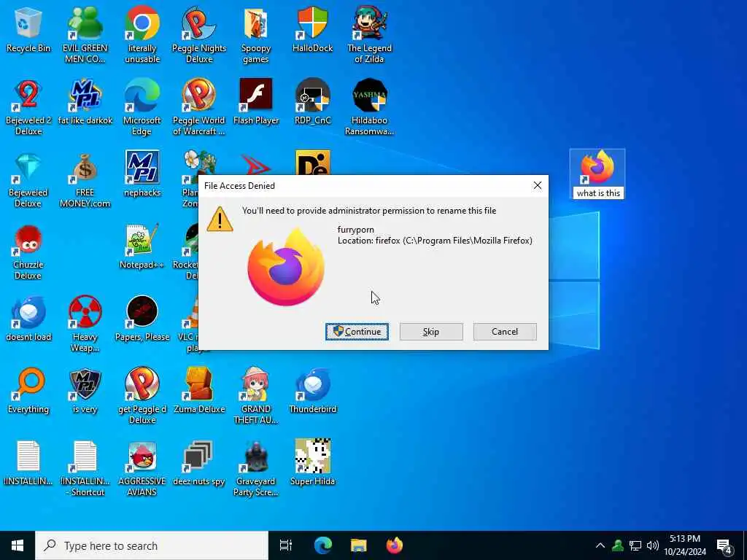Image resolution: width=747 pixels, height=560 pixels.
Task: Focus the 'Type here to search' box
Action: click(152, 545)
